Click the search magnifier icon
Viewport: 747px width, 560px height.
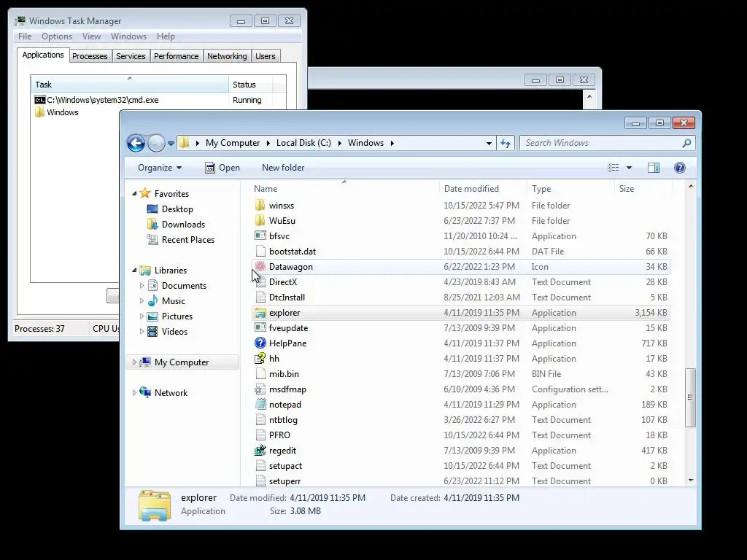686,143
